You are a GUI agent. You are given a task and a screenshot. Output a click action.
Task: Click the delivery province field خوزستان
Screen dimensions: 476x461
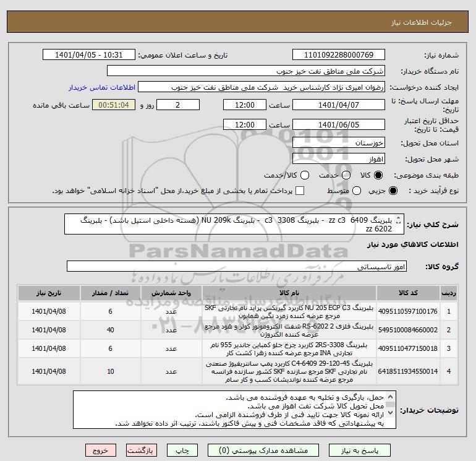[x=339, y=142]
